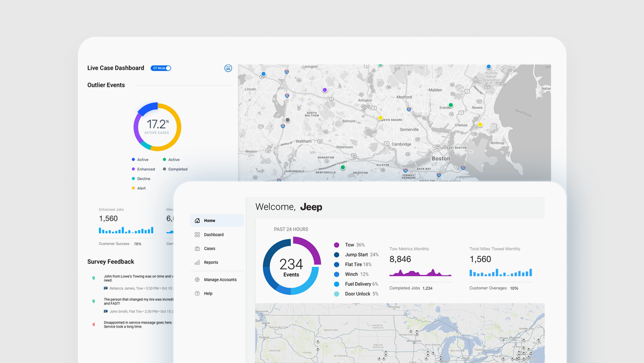This screenshot has width=644, height=363.
Task: Click the Fuel Delivery legend dot
Action: (x=336, y=284)
